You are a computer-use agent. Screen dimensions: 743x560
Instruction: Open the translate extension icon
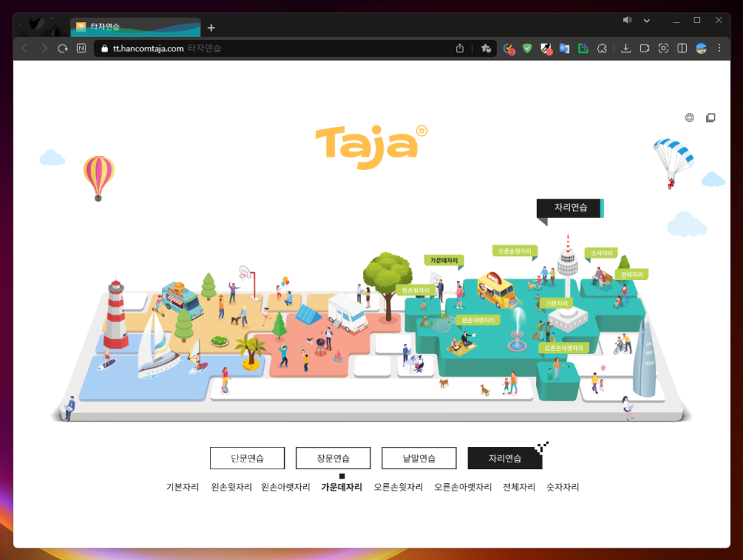565,48
